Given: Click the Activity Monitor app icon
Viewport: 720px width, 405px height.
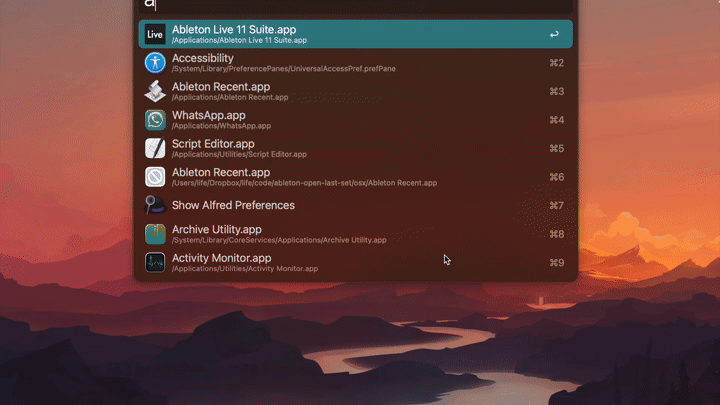Looking at the screenshot, I should pyautogui.click(x=155, y=263).
